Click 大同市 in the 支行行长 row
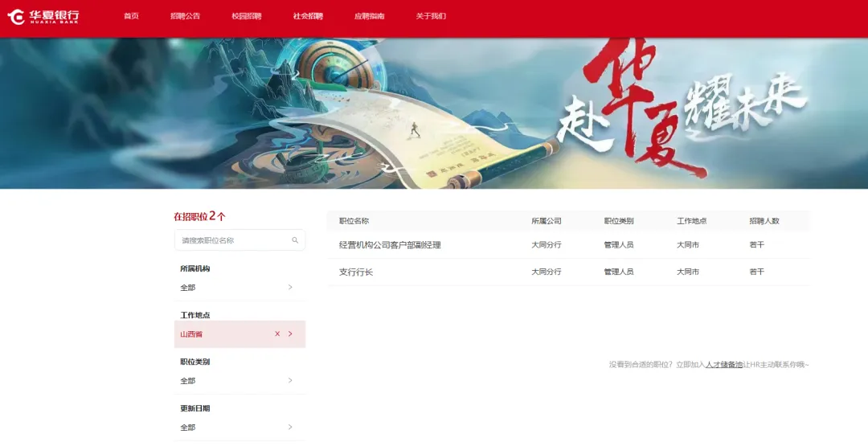Viewport: 868px width, 446px height. (687, 272)
